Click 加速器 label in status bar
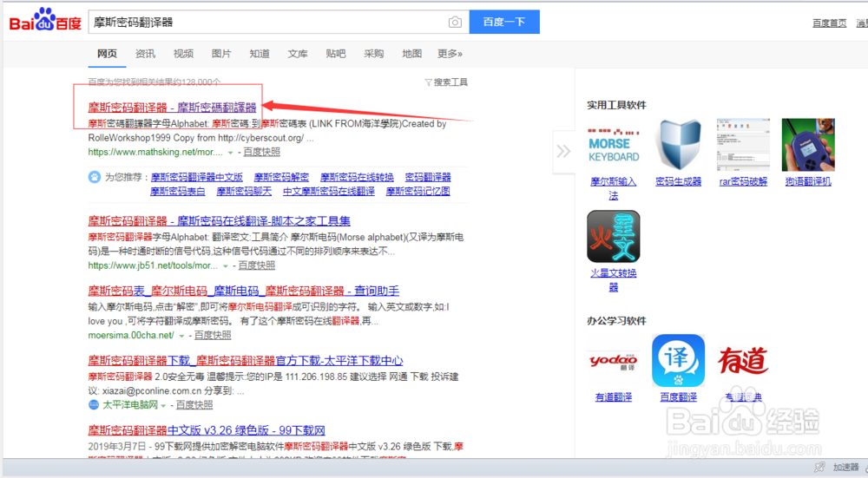This screenshot has width=868, height=478. pyautogui.click(x=845, y=468)
